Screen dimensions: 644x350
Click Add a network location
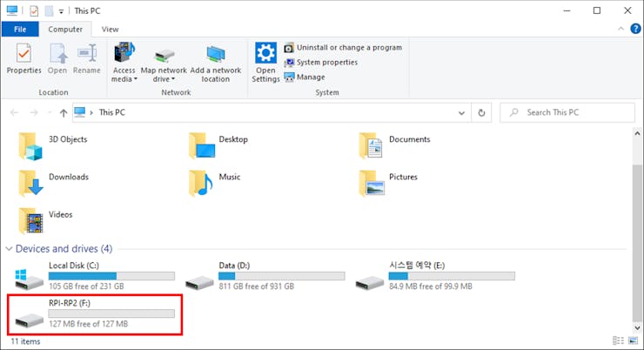(216, 64)
